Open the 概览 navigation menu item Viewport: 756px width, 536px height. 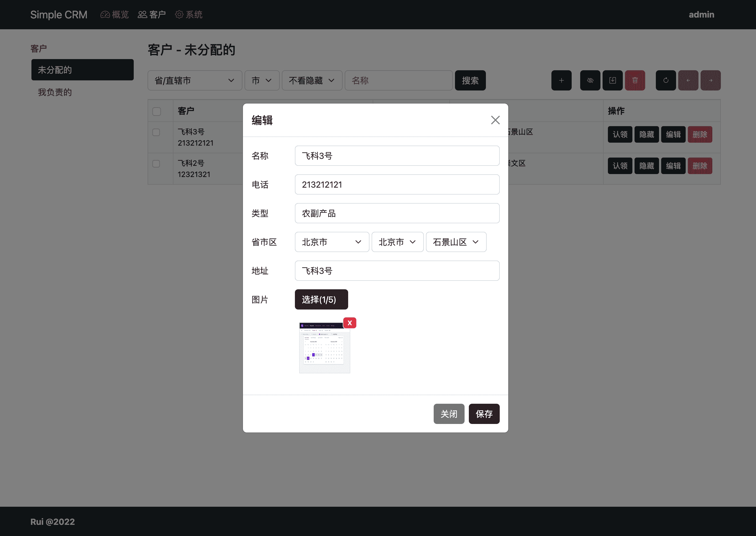(115, 15)
